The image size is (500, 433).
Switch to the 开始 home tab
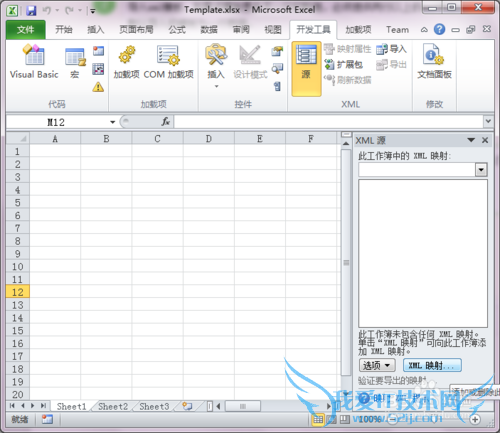click(x=64, y=30)
